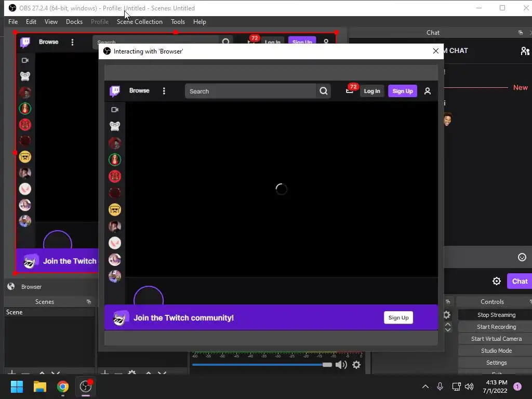Select the Browser source label
Viewport: 532px width, 399px height.
pyautogui.click(x=31, y=287)
